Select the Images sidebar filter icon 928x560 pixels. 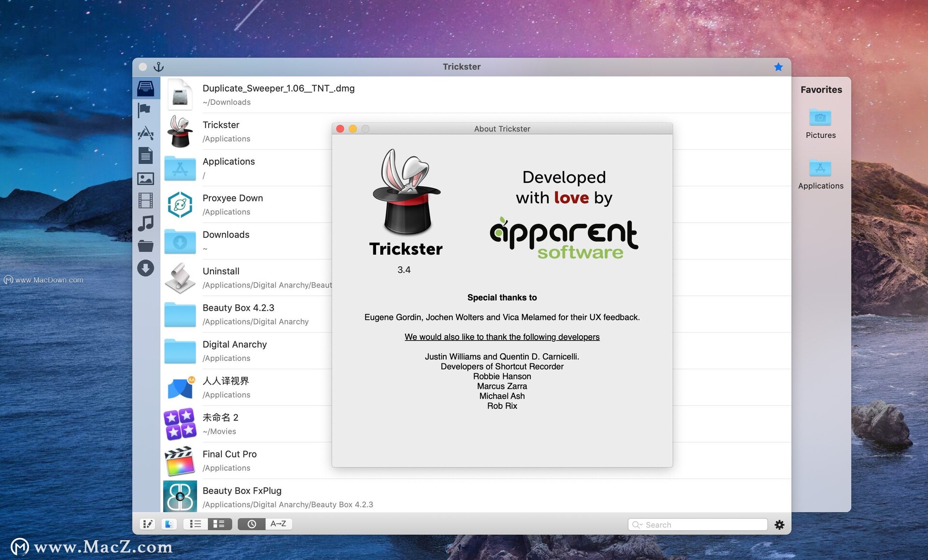(145, 179)
